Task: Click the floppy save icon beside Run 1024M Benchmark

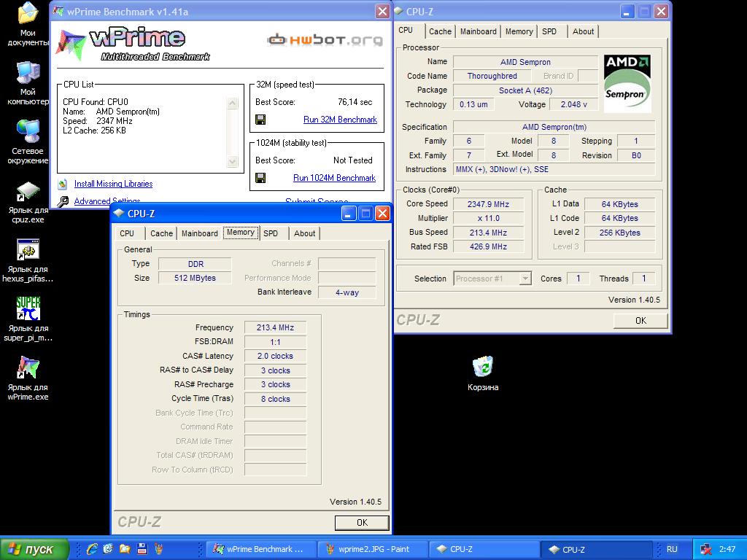Action: [x=260, y=178]
